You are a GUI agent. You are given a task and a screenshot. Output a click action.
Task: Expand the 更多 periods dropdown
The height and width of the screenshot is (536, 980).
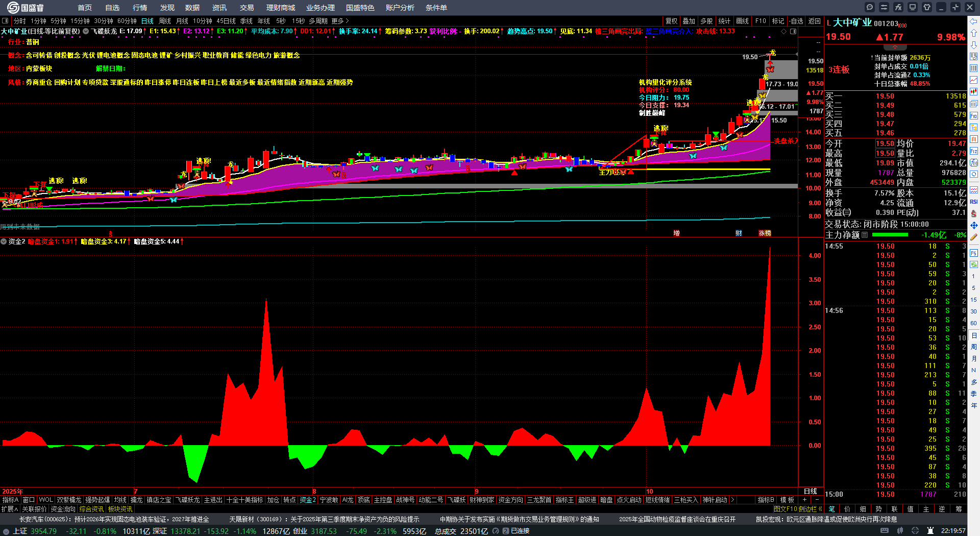tap(340, 21)
